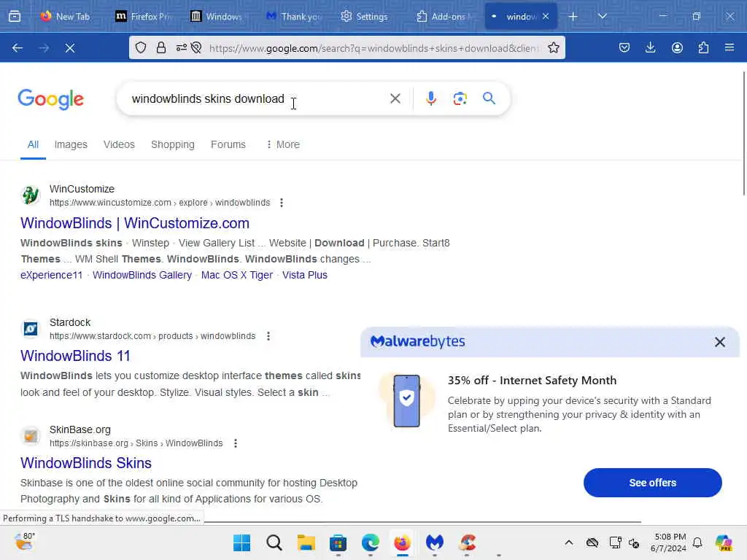
Task: Select the Images results tab
Action: click(71, 144)
